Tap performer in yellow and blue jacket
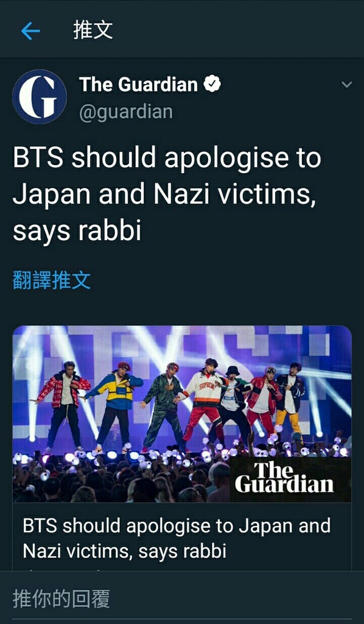364x624 pixels. point(113,406)
